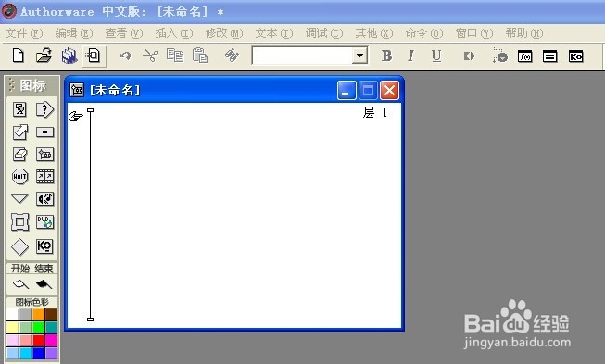Open the 其他(X) menu

(x=374, y=33)
